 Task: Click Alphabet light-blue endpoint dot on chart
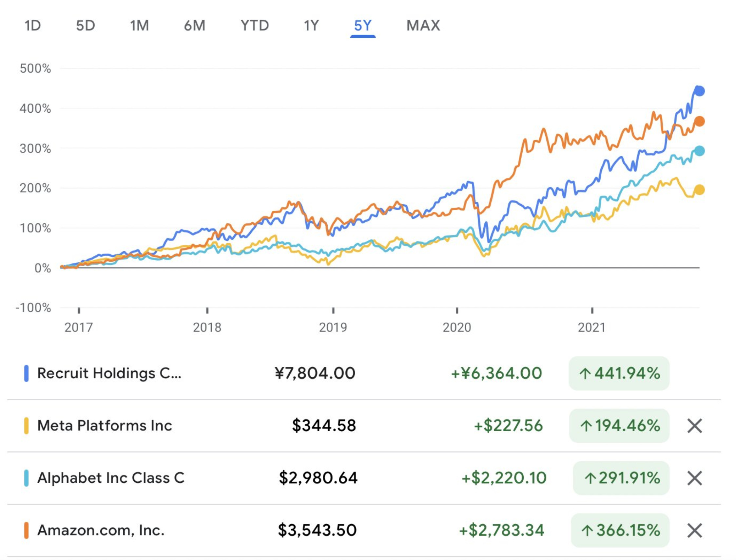[699, 151]
